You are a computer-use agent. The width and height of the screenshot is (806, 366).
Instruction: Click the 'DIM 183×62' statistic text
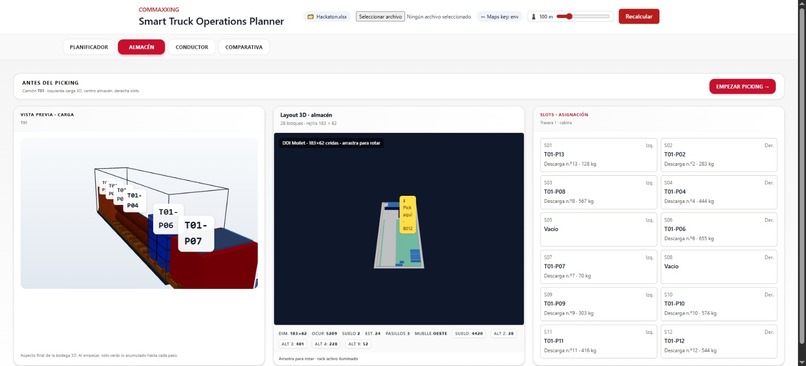click(x=292, y=334)
